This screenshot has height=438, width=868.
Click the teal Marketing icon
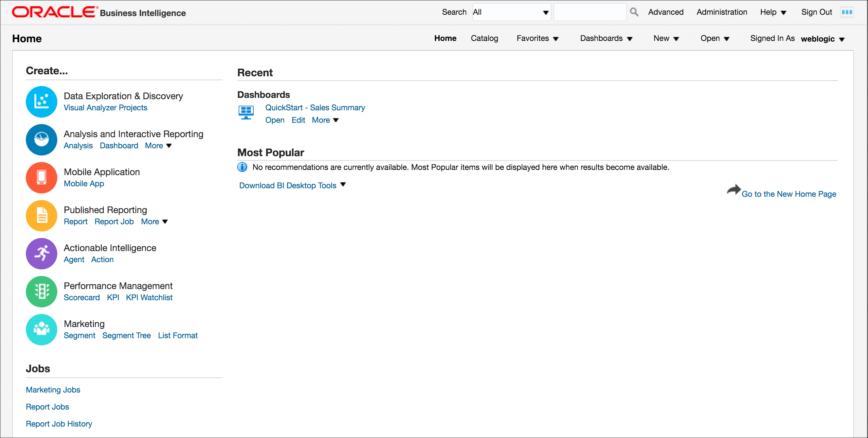(x=42, y=330)
